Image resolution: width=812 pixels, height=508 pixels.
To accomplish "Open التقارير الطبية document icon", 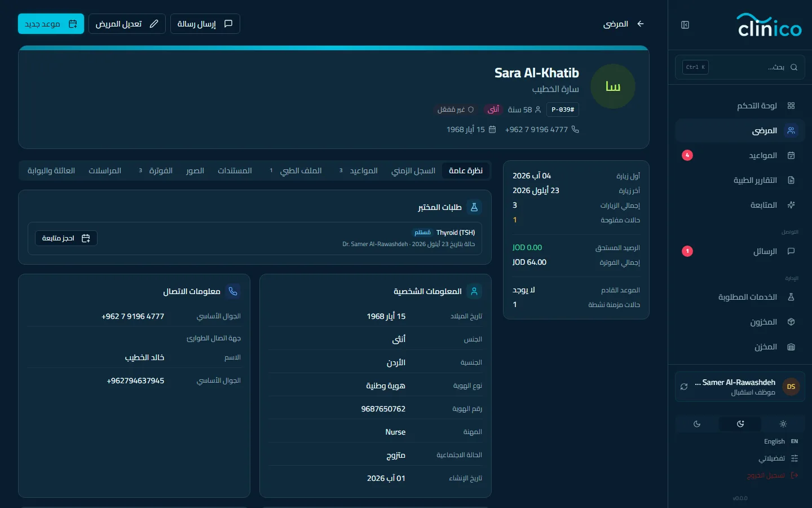I will tap(791, 180).
